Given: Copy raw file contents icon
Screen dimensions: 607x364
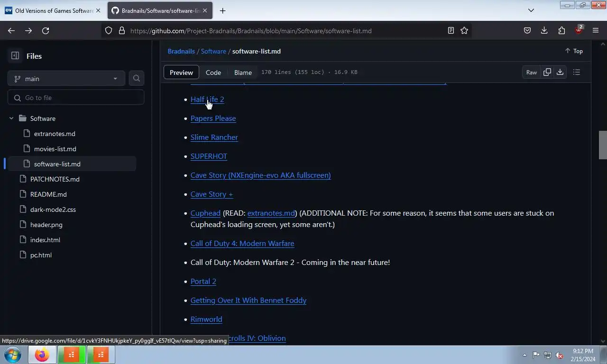Looking at the screenshot, I should pos(547,72).
